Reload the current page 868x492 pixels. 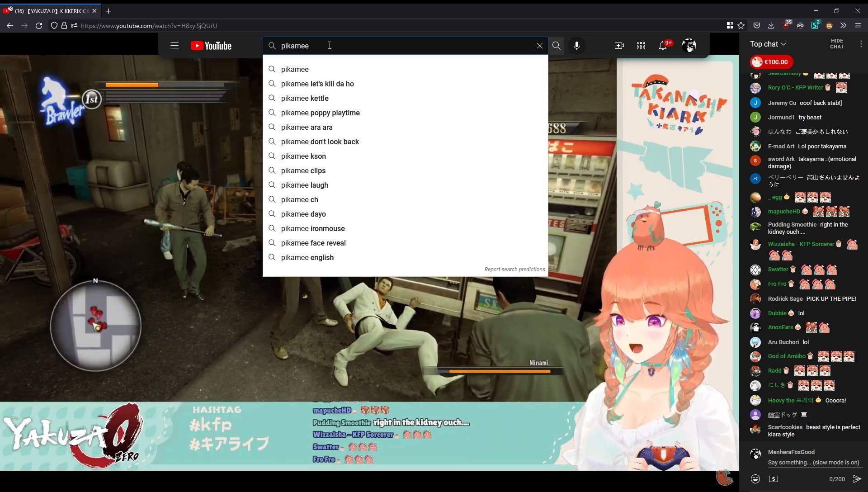[39, 26]
